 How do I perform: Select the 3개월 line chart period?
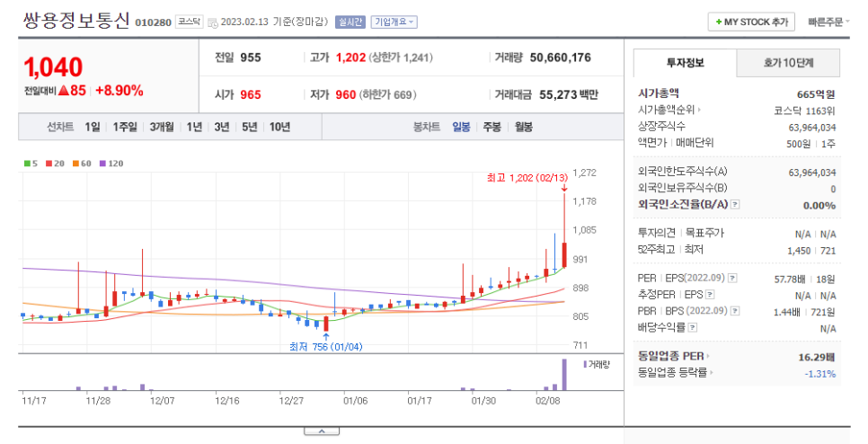click(x=162, y=127)
